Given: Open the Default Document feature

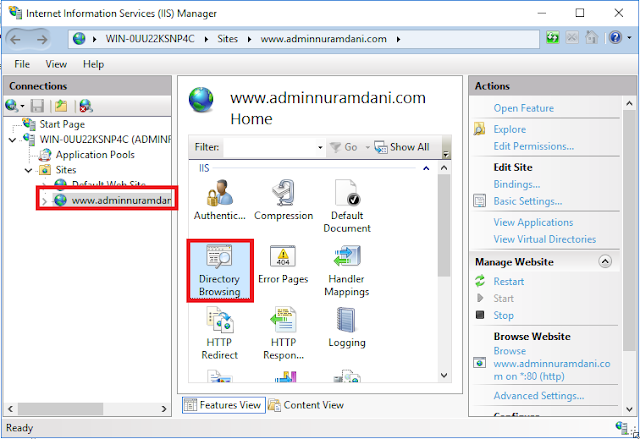Looking at the screenshot, I should tap(347, 206).
